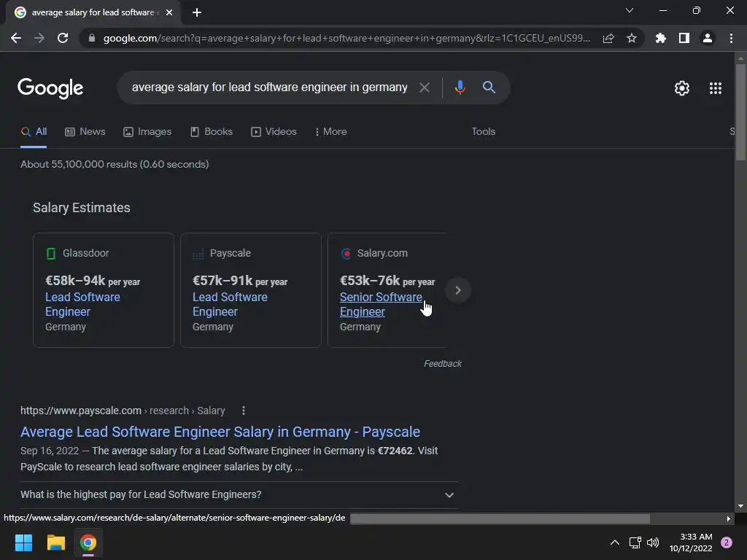
Task: Open Payscale result options three dots
Action: pyautogui.click(x=244, y=411)
